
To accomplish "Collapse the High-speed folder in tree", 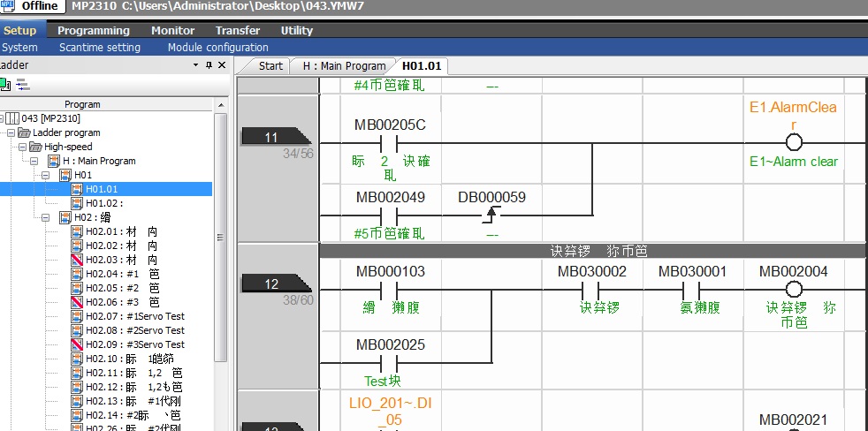I will click(22, 147).
